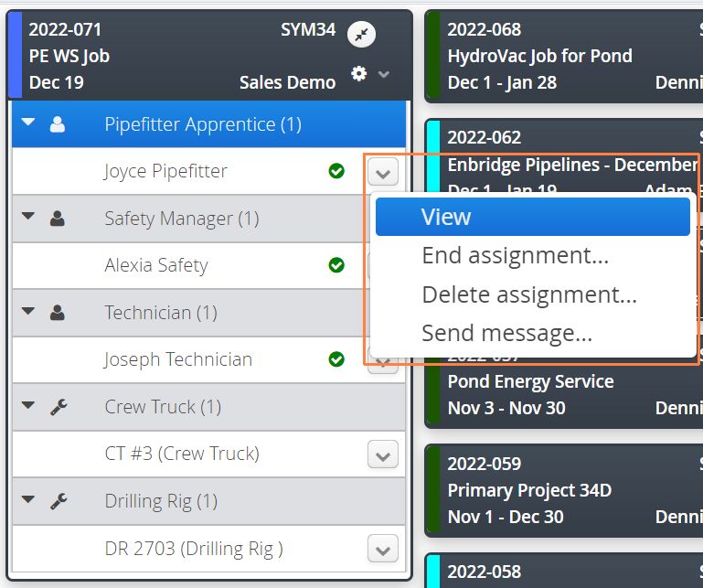The image size is (703, 588).
Task: Open the dropdown for CT #3 Crew Truck
Action: pyautogui.click(x=383, y=454)
